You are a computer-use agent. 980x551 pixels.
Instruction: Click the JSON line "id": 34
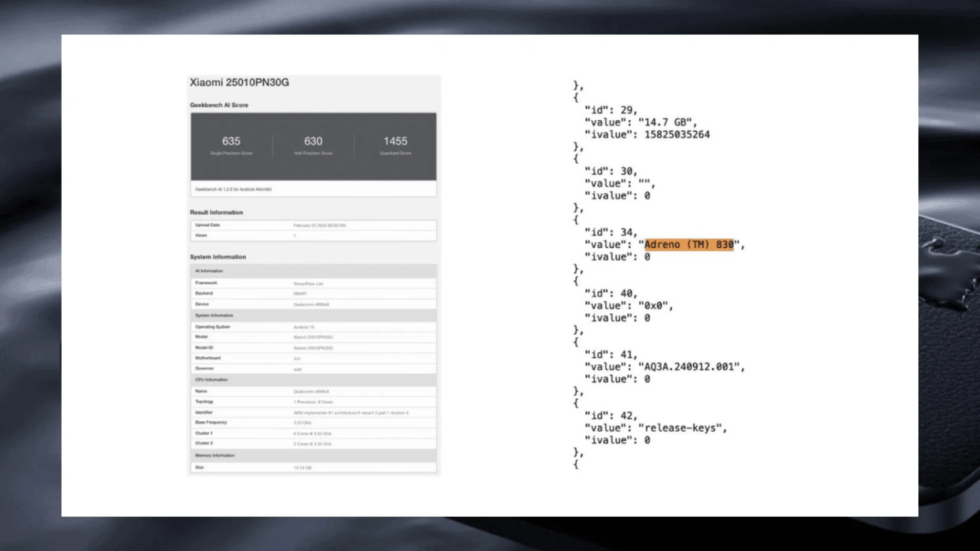pyautogui.click(x=611, y=232)
